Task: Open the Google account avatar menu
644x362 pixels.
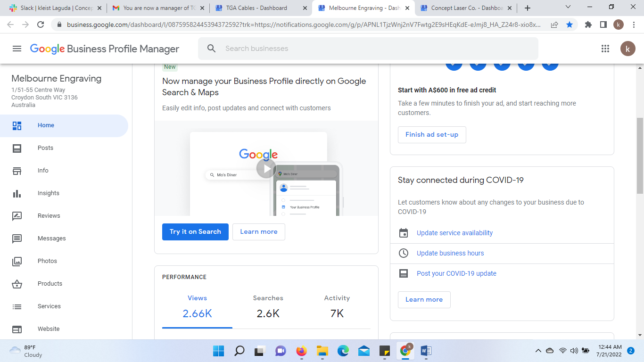Action: (627, 49)
